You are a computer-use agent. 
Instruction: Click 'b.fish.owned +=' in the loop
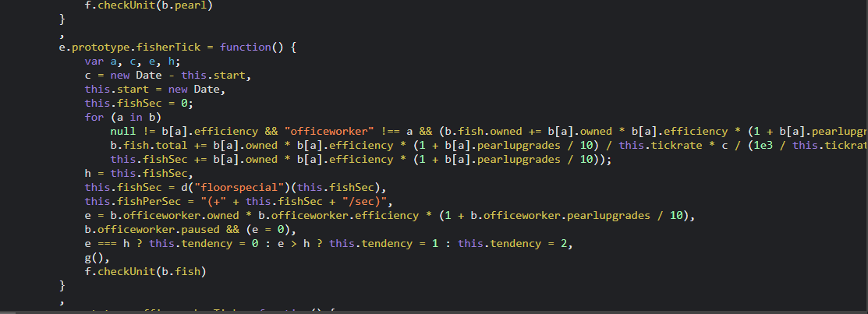click(494, 132)
